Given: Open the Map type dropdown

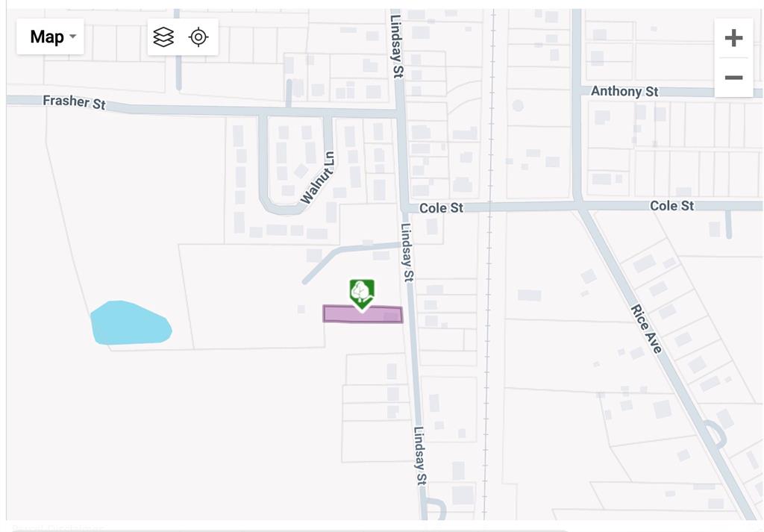Looking at the screenshot, I should tap(50, 37).
